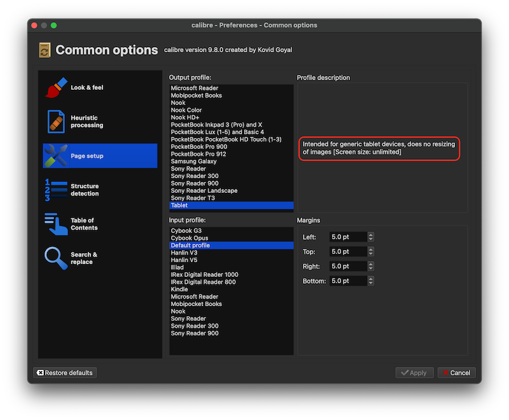Viewport: 509px width, 420px height.
Task: Click into the Left margin value field
Action: 348,237
